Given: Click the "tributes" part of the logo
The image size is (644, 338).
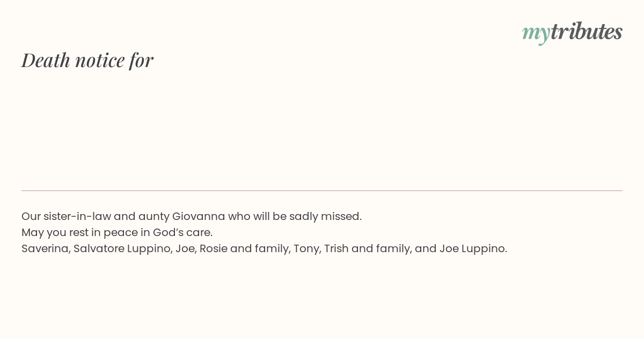Looking at the screenshot, I should tap(587, 31).
